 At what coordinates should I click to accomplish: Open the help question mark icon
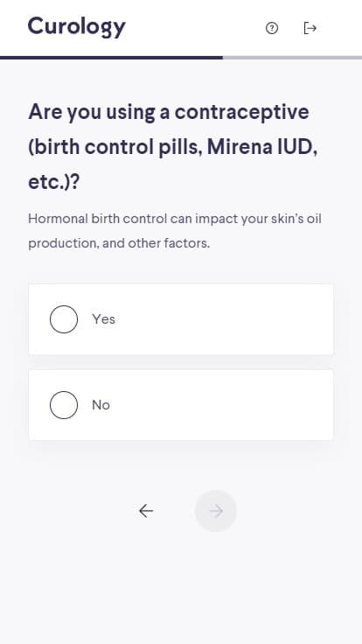tap(272, 28)
